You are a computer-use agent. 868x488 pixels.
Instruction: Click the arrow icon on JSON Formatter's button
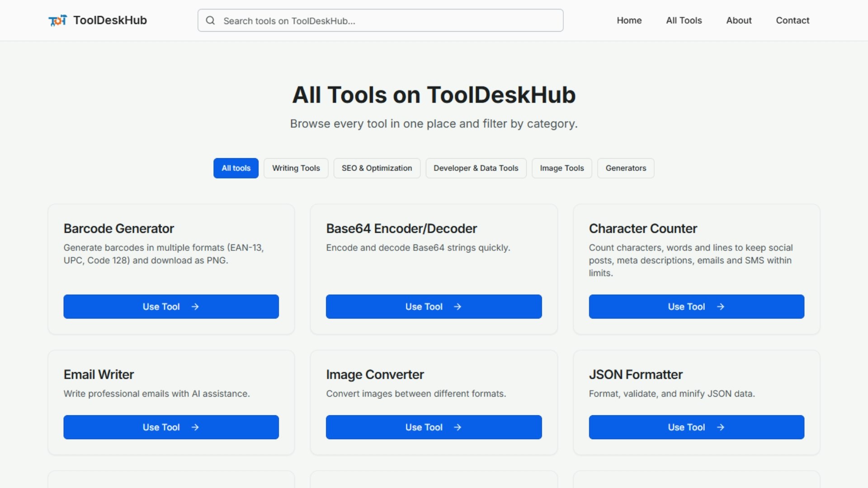pyautogui.click(x=721, y=427)
